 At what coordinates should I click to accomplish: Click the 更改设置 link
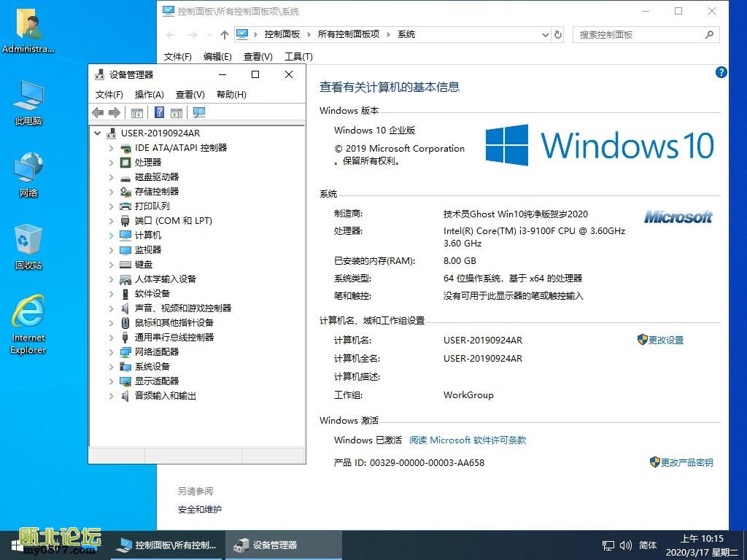(665, 341)
